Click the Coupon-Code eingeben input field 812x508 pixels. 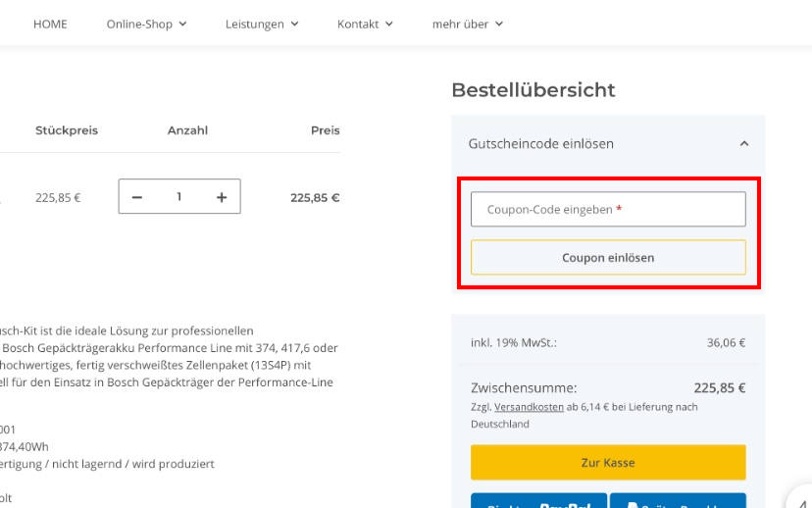point(608,209)
